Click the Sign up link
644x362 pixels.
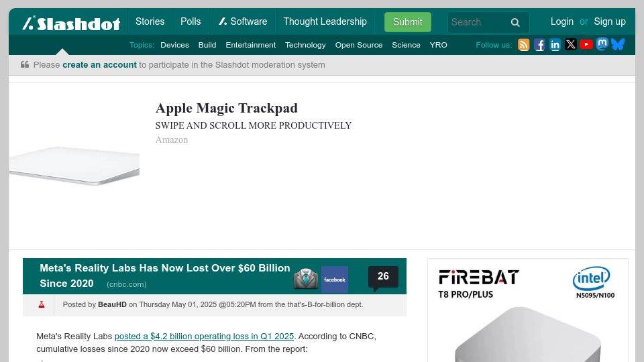[610, 21]
